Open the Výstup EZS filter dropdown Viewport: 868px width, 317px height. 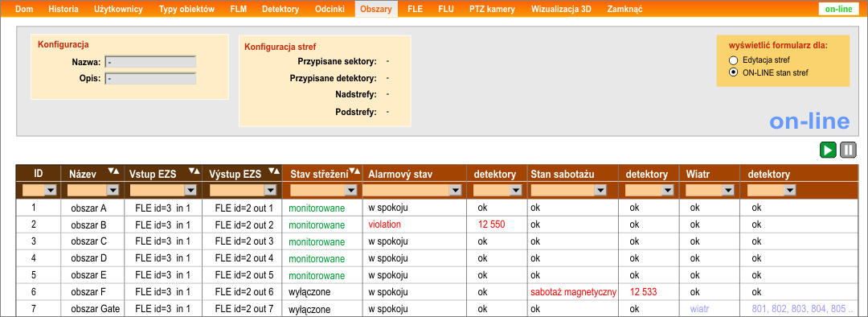(x=270, y=190)
